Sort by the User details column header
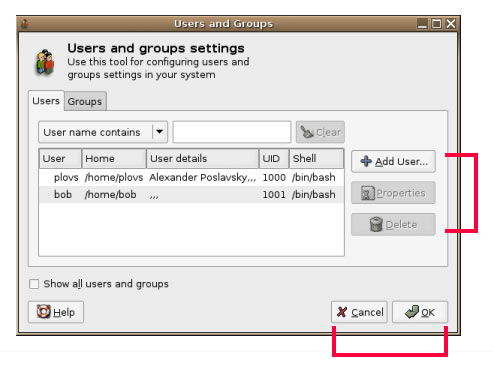Image resolution: width=494 pixels, height=382 pixels. [203, 159]
